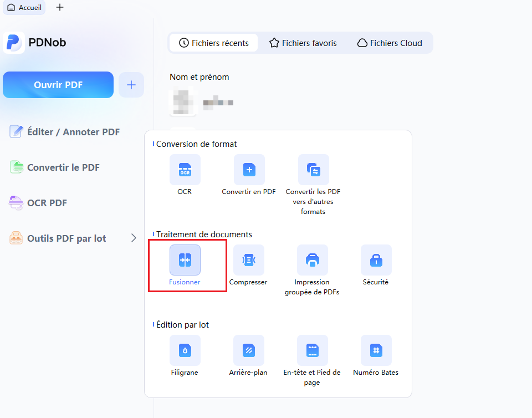Open Convertir le PDF in sidebar
Image resolution: width=532 pixels, height=418 pixels.
(x=55, y=167)
